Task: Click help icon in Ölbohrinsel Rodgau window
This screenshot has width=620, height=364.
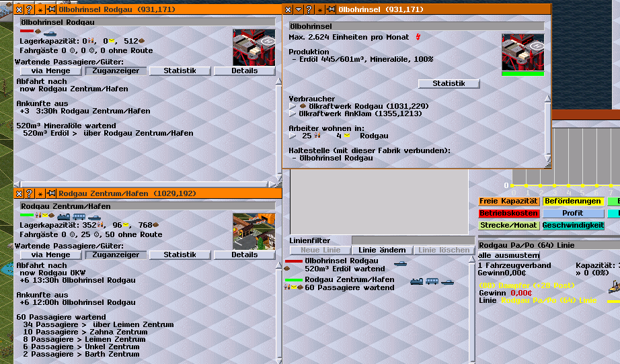Action: point(29,10)
